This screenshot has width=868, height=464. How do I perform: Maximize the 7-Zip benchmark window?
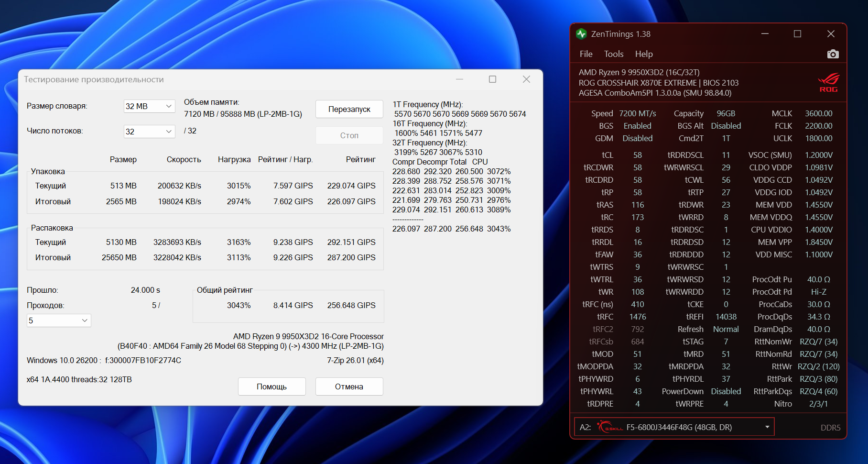[493, 79]
